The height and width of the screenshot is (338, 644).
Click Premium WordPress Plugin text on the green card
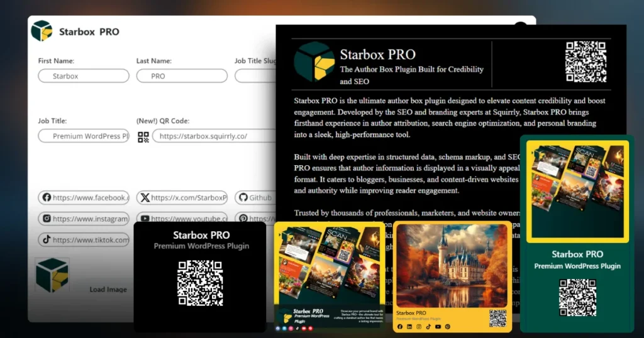pyautogui.click(x=577, y=266)
